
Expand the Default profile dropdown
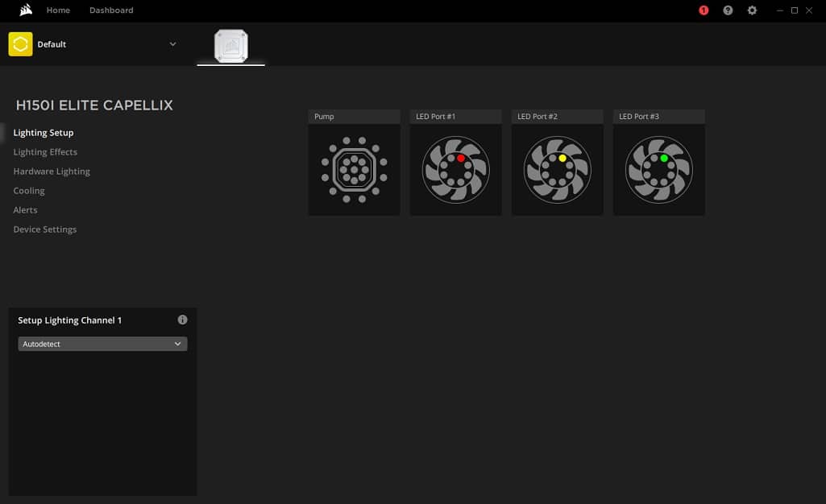coord(172,44)
